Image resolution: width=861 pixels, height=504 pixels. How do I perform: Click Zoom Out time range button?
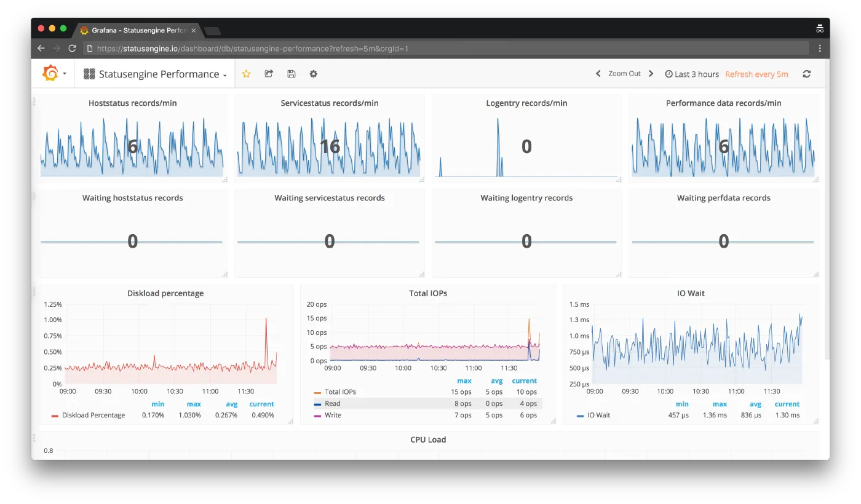(624, 74)
